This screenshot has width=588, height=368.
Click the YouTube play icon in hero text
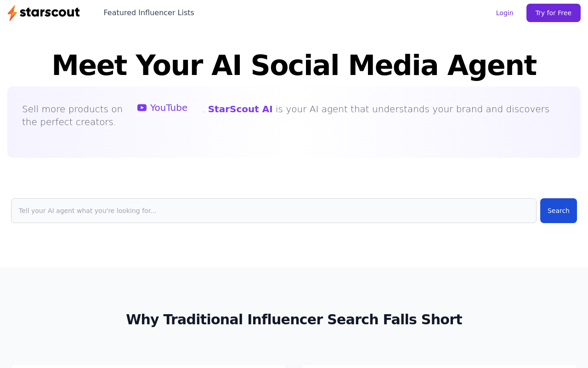(x=142, y=108)
